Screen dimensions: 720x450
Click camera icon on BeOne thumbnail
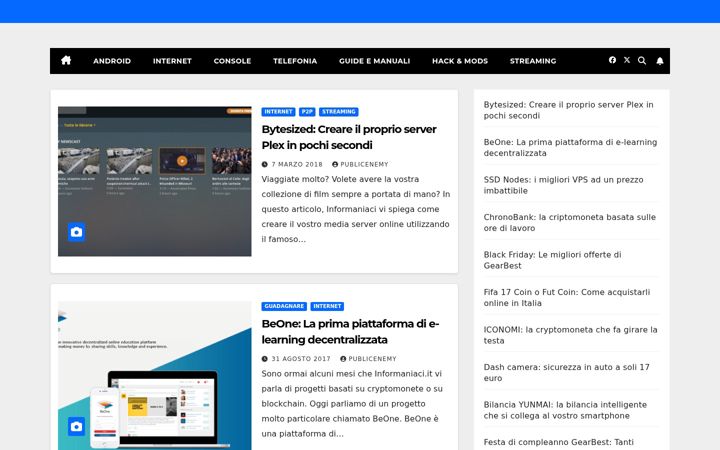tap(77, 427)
